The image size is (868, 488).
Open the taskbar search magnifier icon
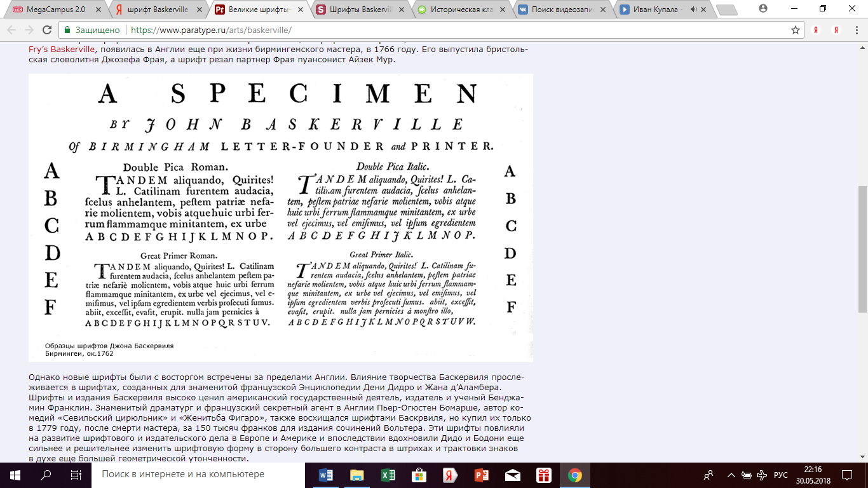(x=46, y=474)
